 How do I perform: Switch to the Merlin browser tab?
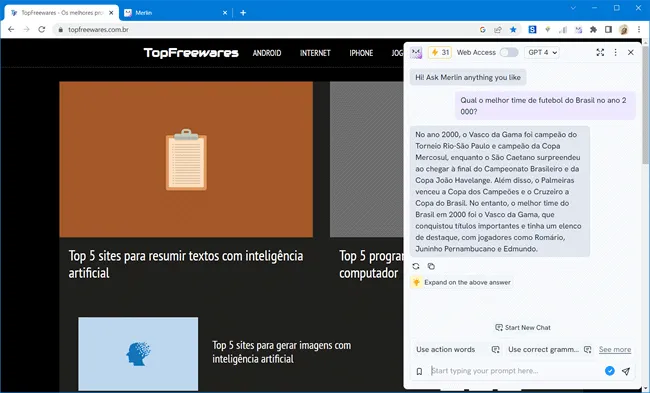click(x=176, y=13)
